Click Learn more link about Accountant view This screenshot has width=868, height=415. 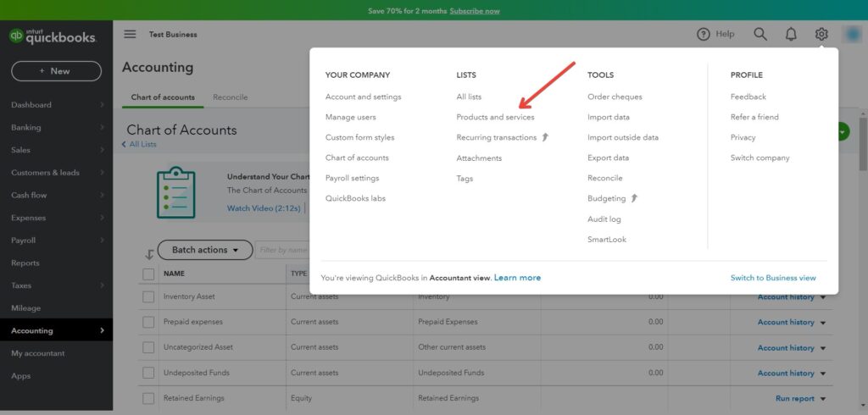[x=518, y=278]
